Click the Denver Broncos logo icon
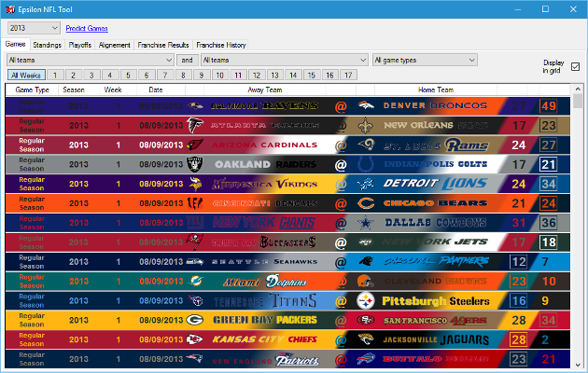The height and width of the screenshot is (373, 588). tap(367, 104)
